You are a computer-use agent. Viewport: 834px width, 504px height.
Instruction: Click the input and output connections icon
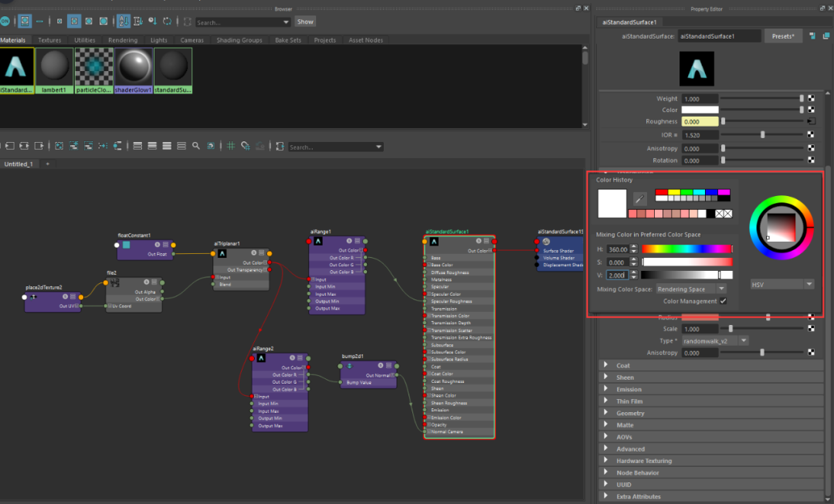click(24, 146)
